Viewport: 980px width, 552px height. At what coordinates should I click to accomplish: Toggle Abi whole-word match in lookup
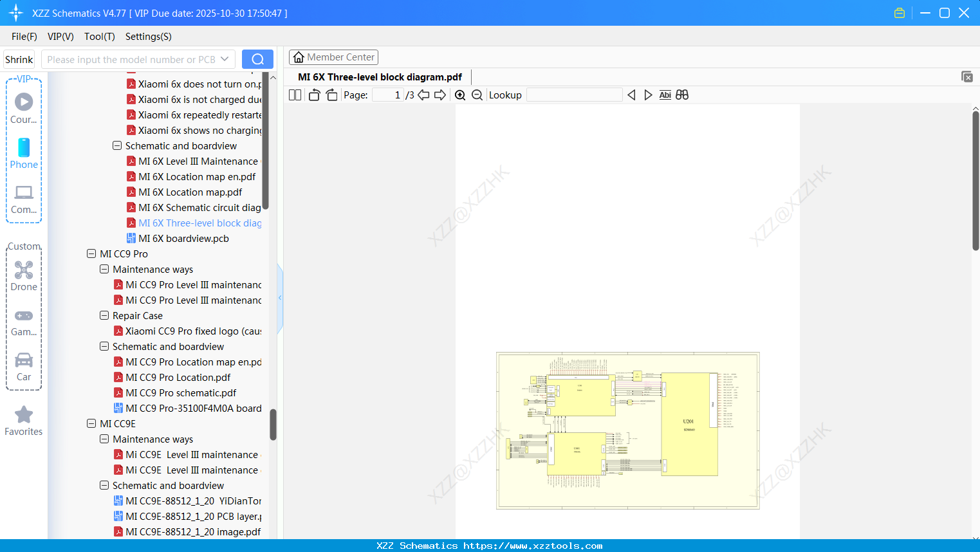click(665, 95)
